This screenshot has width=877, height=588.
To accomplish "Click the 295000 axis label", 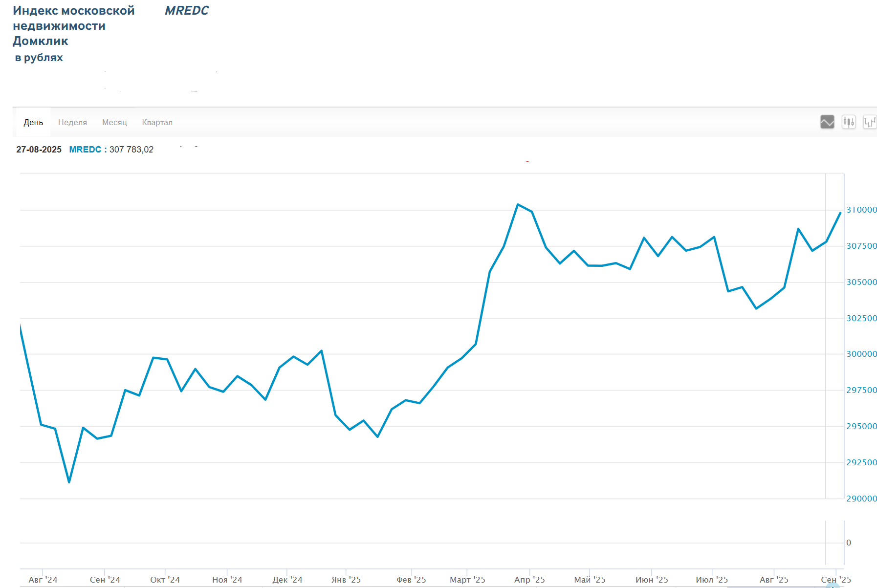I will pos(861,426).
